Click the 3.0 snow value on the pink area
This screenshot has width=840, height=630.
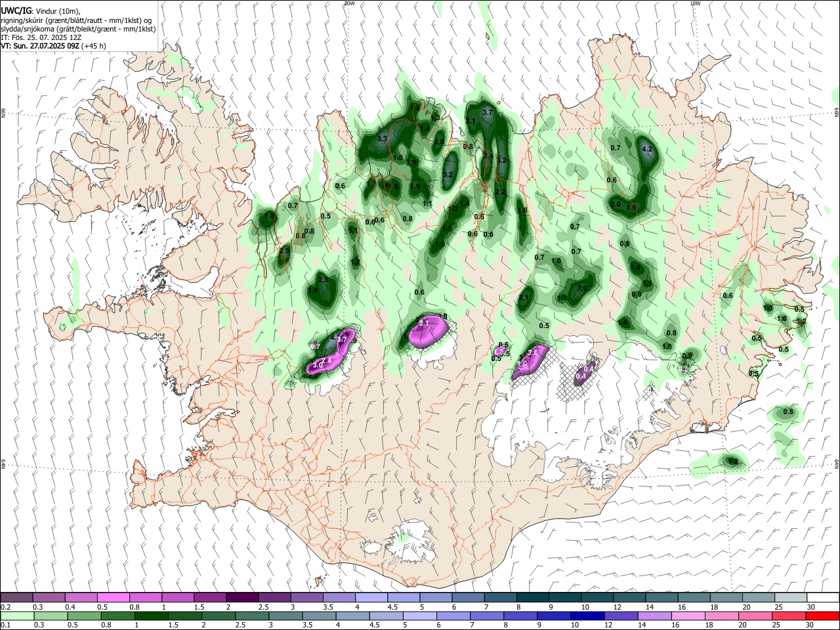click(x=318, y=365)
